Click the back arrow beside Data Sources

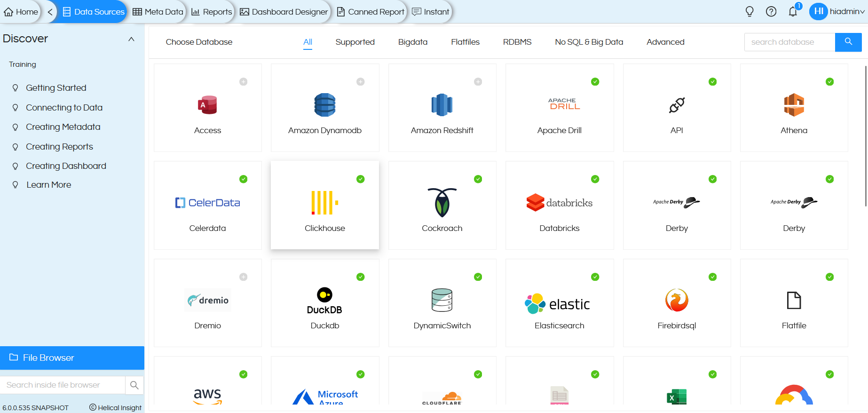click(x=50, y=12)
